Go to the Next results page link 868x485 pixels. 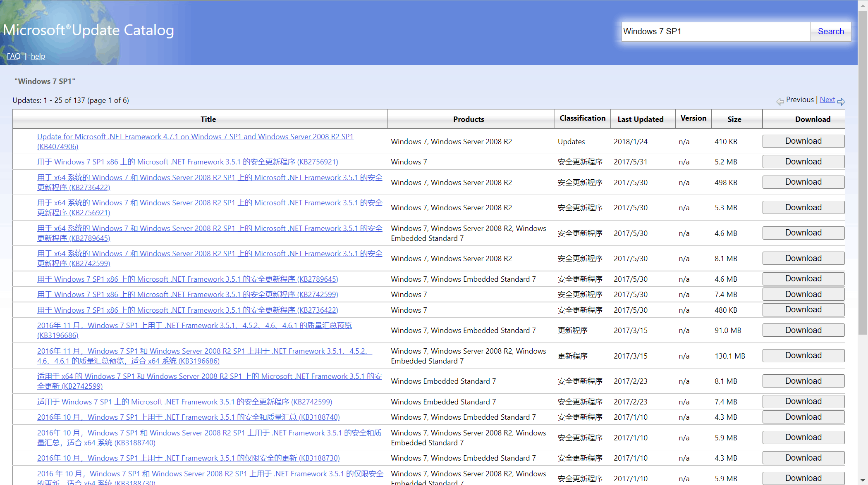pos(827,100)
